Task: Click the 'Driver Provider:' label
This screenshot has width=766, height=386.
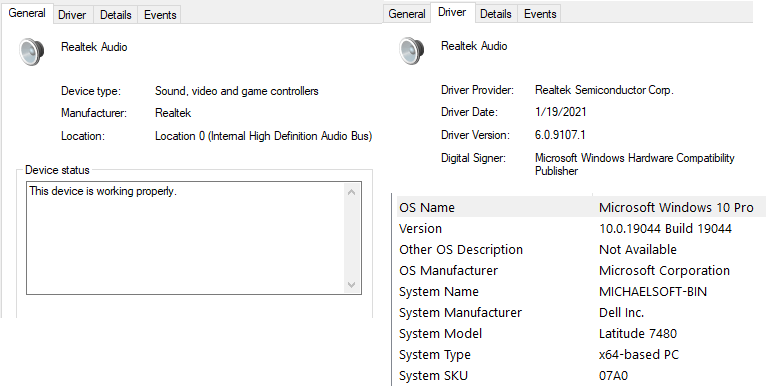Action: 477,90
